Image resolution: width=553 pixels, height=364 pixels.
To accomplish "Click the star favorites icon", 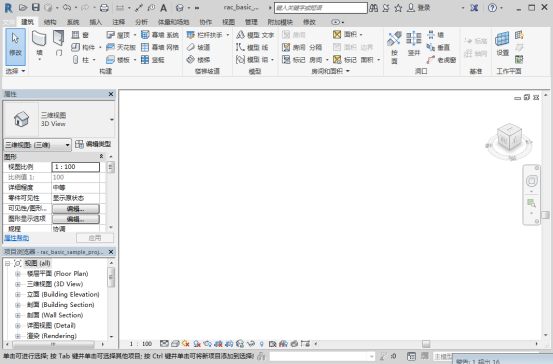I will tap(398, 8).
